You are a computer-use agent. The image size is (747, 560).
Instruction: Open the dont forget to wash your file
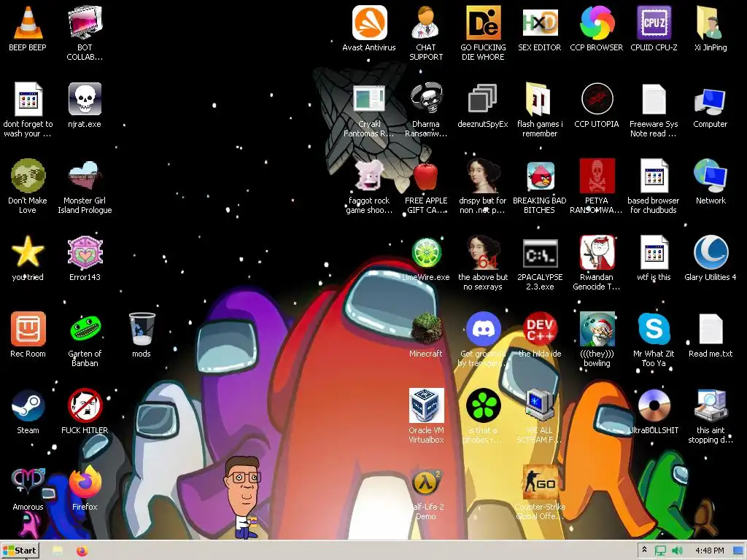pos(28,99)
